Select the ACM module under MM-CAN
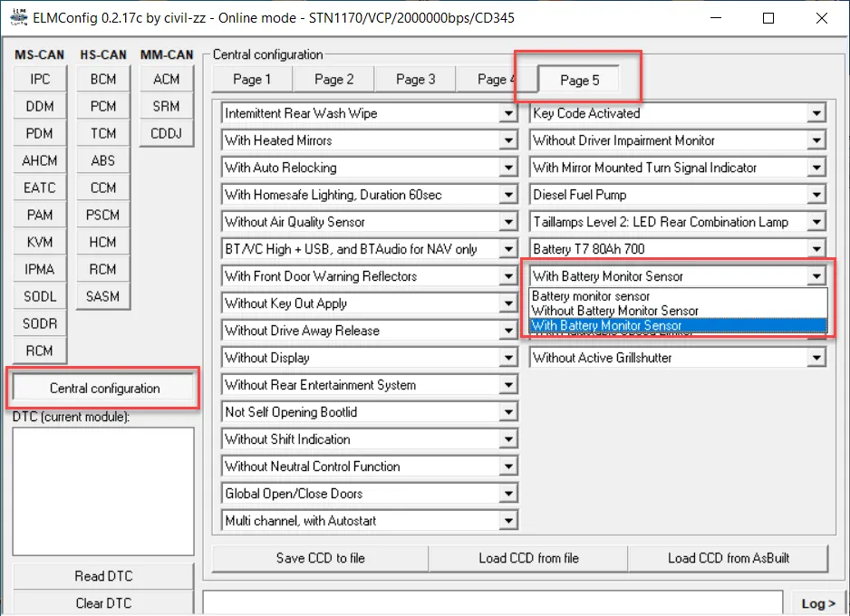Screen dimensions: 850x616 [x=167, y=80]
